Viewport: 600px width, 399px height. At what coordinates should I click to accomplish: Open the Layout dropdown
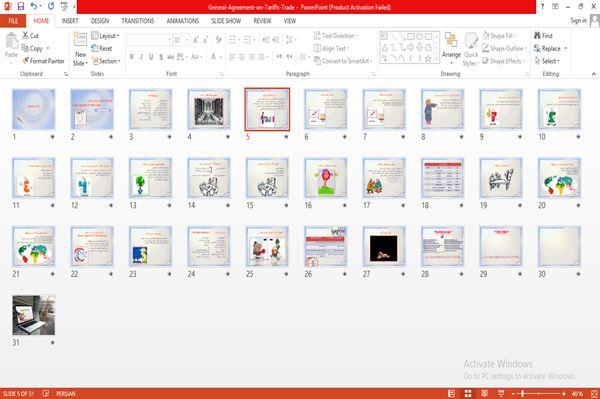tap(105, 36)
